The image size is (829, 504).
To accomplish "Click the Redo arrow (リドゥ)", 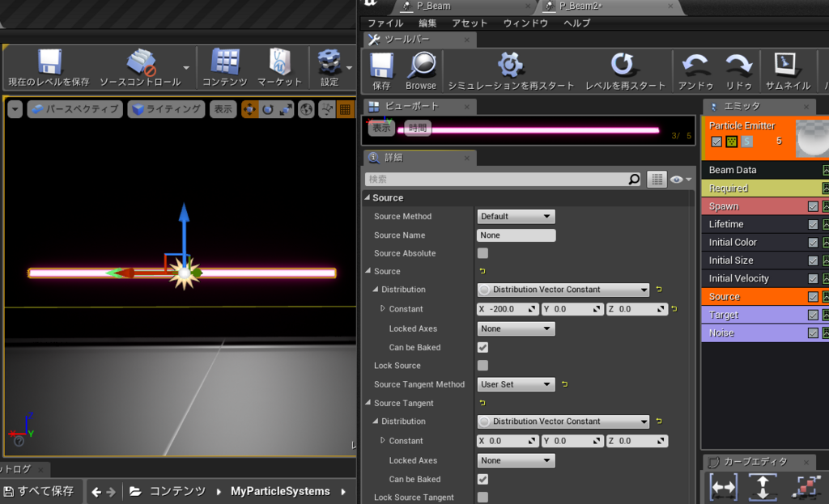I will (738, 71).
